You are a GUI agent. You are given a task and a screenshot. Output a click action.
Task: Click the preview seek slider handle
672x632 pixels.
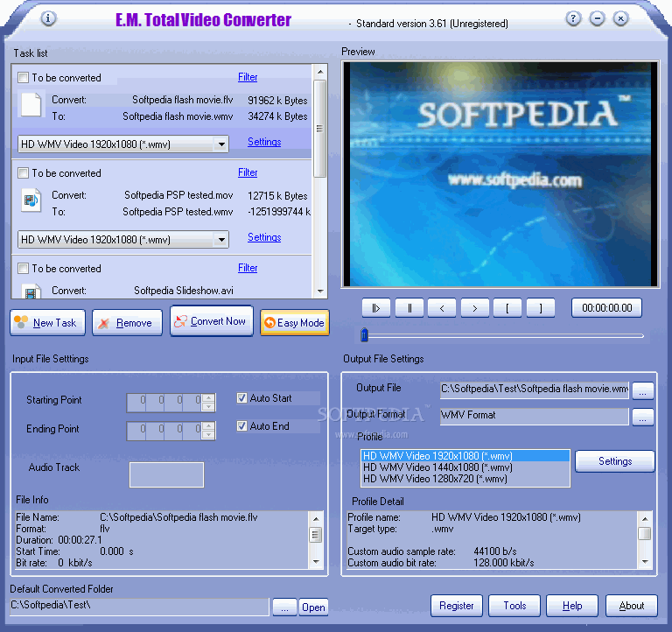point(364,335)
